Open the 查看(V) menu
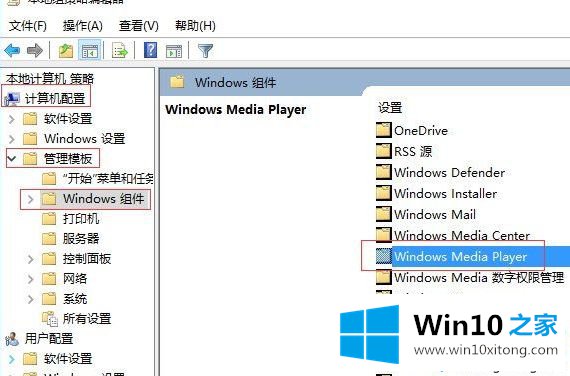The height and width of the screenshot is (376, 570). 139,26
